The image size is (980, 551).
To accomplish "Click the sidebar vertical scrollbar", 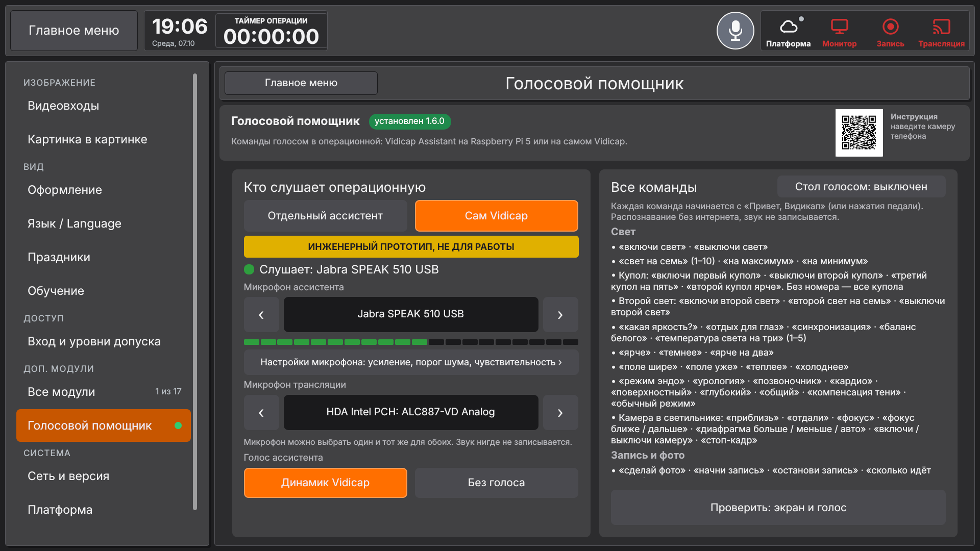I will click(x=195, y=292).
